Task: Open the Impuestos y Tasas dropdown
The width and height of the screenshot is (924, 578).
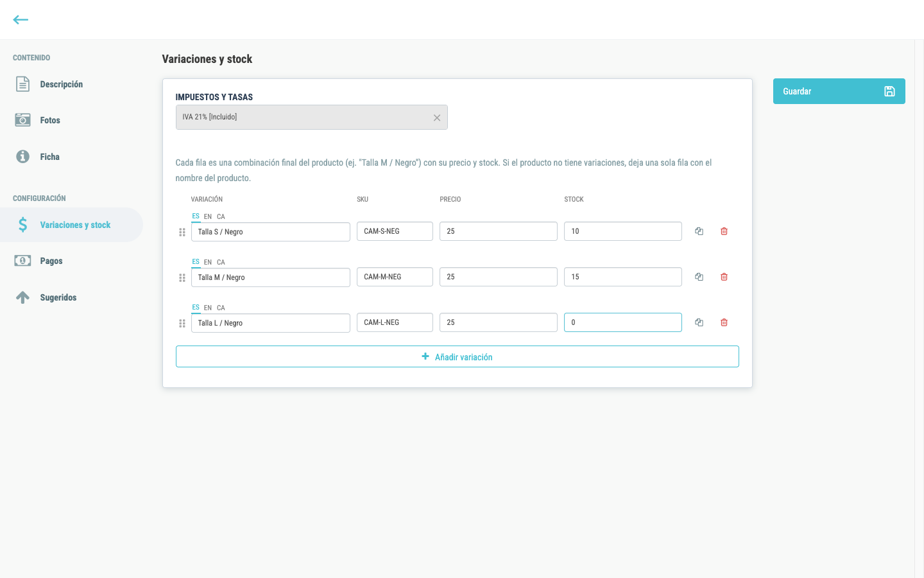Action: [x=311, y=118]
